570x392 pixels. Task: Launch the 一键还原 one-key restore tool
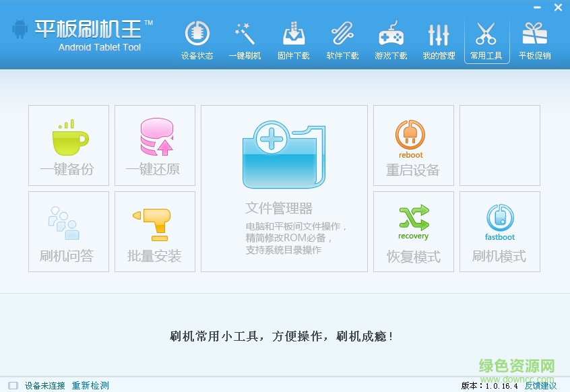point(154,145)
